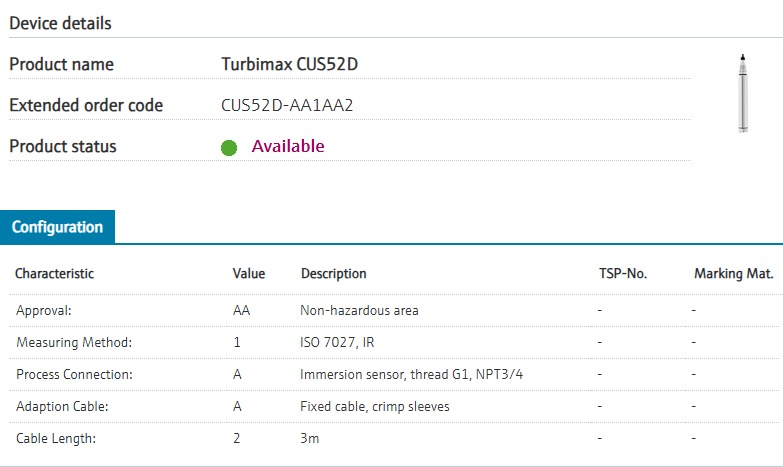Open the Turbimax sensor product thumbnail
This screenshot has height=467, width=783.
743,92
